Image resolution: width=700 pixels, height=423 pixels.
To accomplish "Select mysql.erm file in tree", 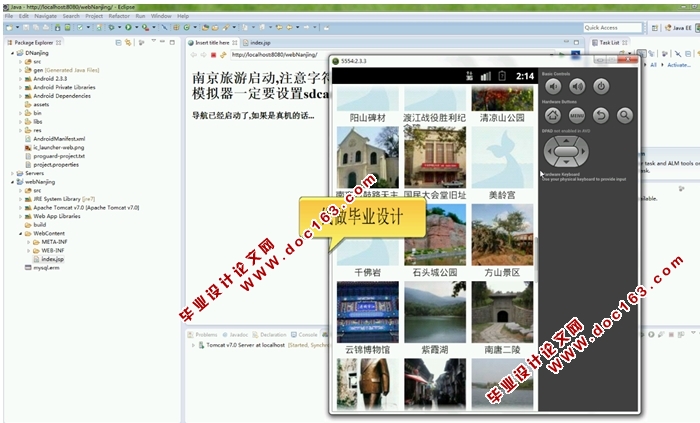I will [42, 268].
